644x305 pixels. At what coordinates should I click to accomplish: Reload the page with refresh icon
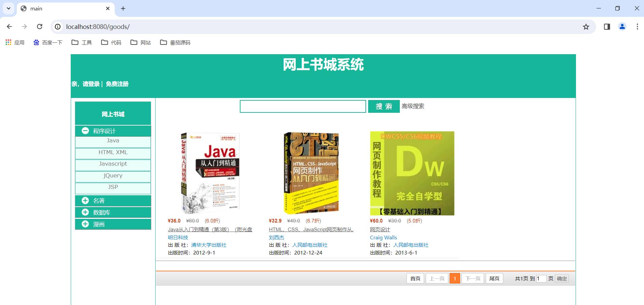coord(40,27)
